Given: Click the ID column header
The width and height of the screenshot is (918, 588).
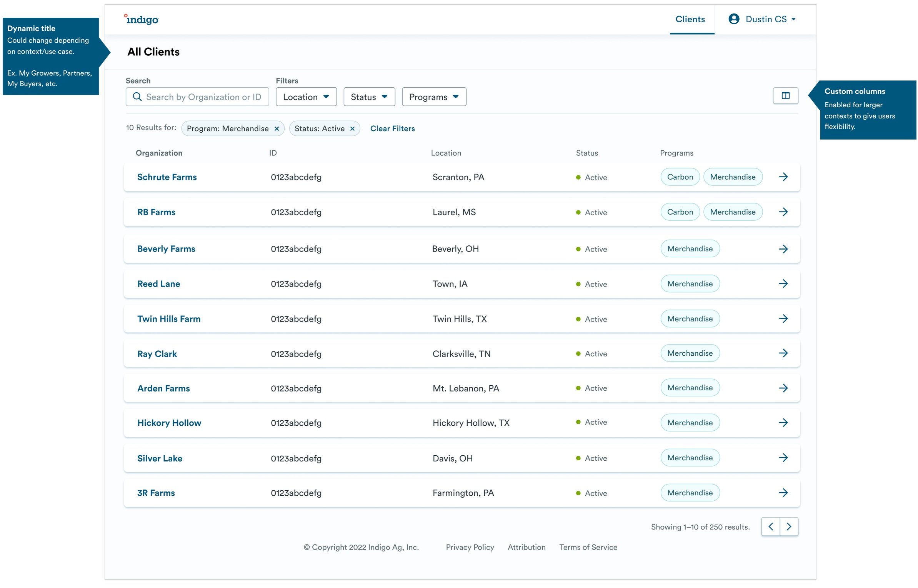Looking at the screenshot, I should coord(273,153).
